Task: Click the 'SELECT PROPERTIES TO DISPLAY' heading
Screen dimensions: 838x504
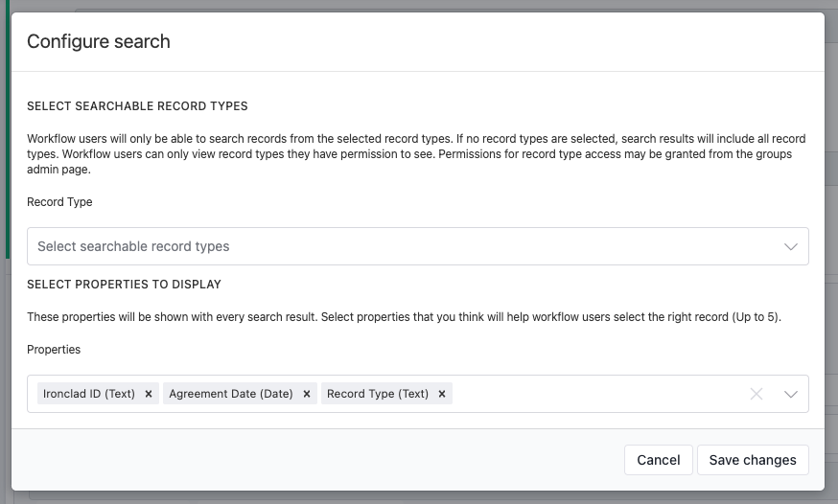Action: (124, 285)
